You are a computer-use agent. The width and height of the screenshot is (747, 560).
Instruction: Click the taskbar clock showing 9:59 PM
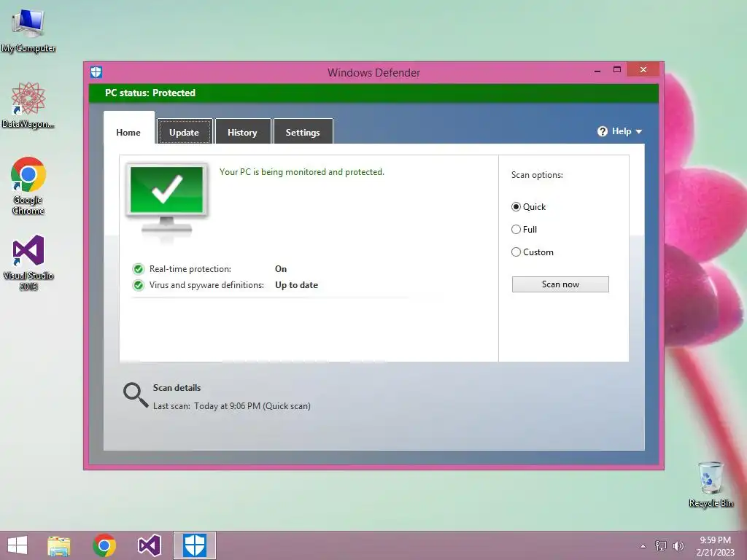(715, 545)
